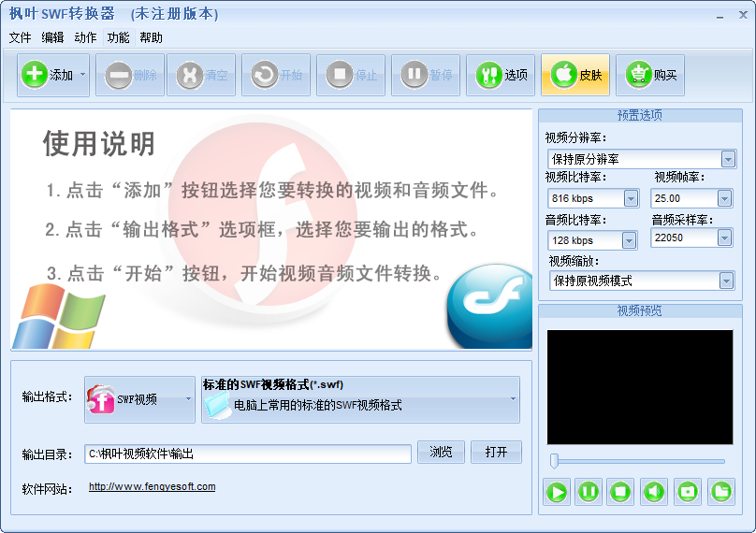Click the black video preview area
The width and height of the screenshot is (756, 533).
[x=640, y=387]
